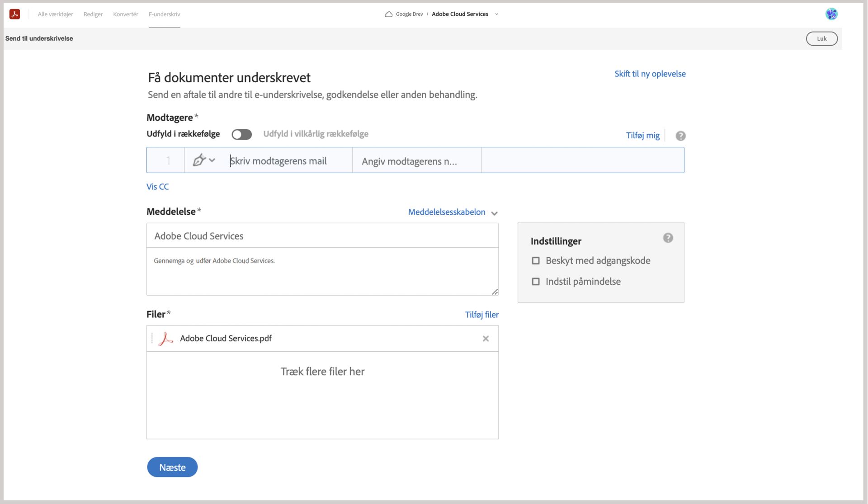Click the Luk button
Viewport: 868px width, 504px height.
(x=821, y=38)
